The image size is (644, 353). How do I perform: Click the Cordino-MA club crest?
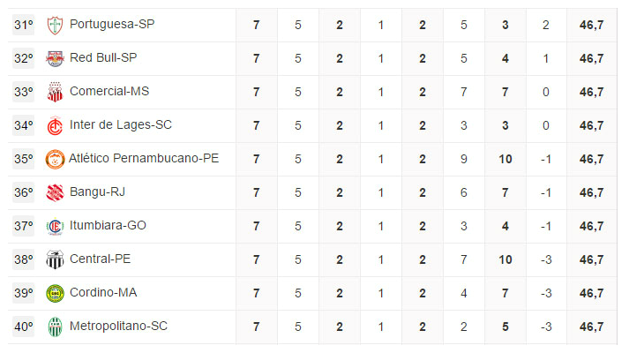click(x=55, y=293)
